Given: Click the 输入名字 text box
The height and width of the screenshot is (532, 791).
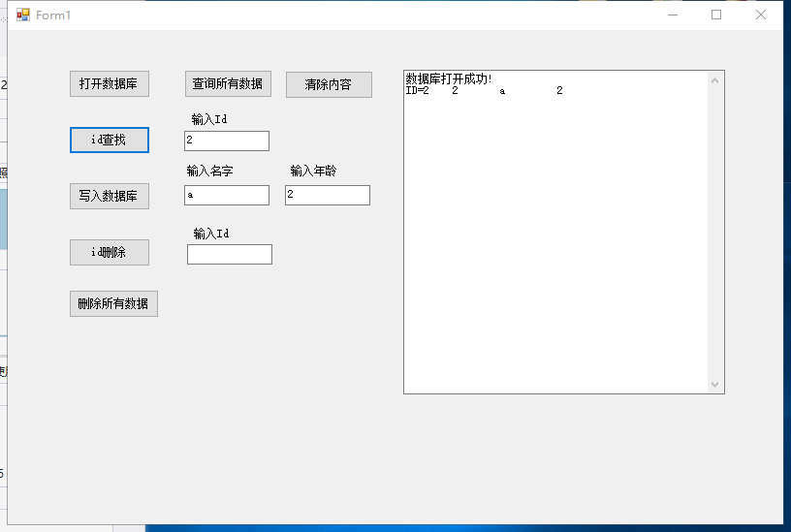Looking at the screenshot, I should click(226, 196).
